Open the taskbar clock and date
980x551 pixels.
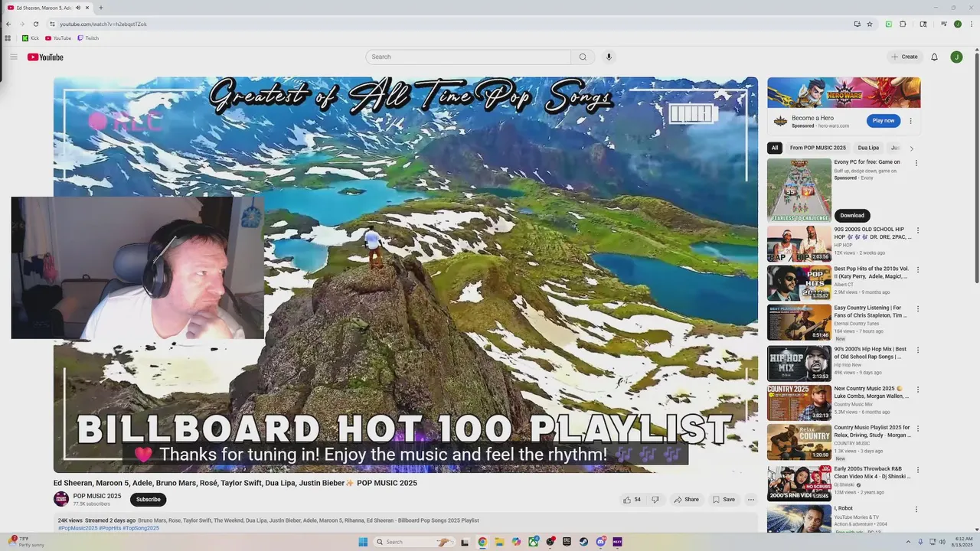click(x=962, y=542)
